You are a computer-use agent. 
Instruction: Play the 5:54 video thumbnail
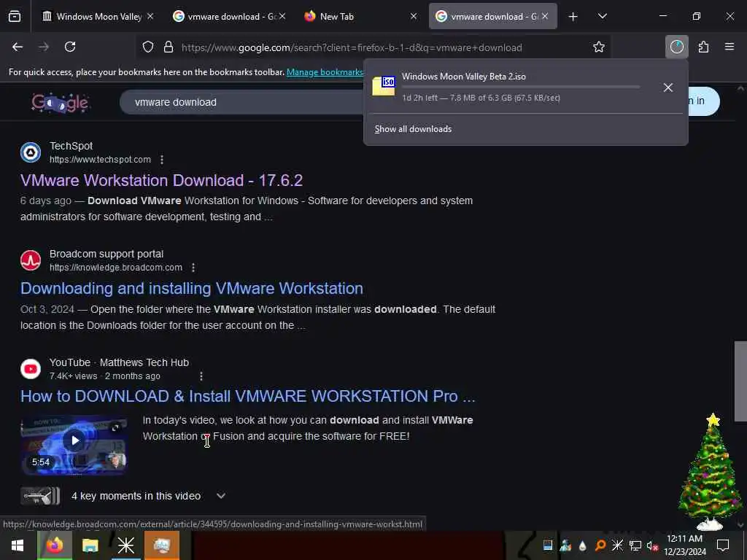pyautogui.click(x=74, y=445)
